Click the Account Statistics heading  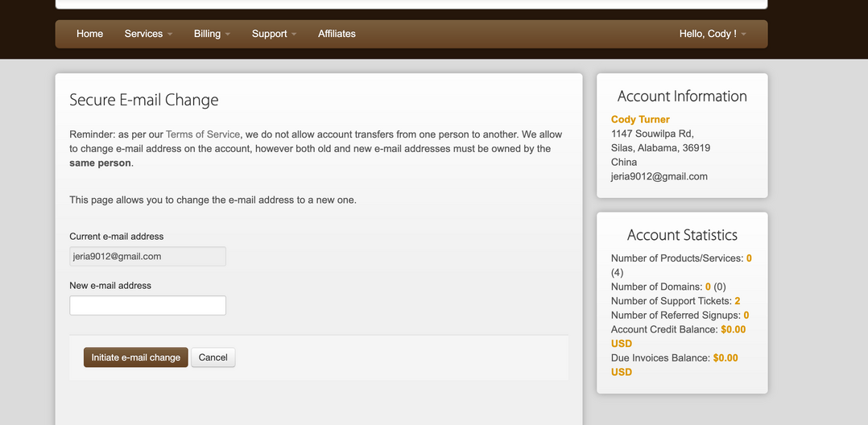(682, 235)
